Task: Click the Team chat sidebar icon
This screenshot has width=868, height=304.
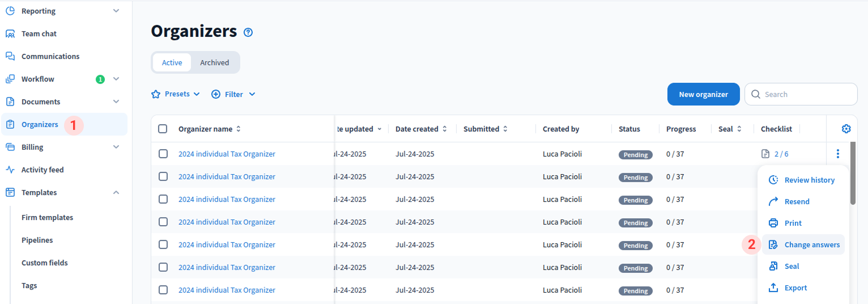Action: (10, 33)
